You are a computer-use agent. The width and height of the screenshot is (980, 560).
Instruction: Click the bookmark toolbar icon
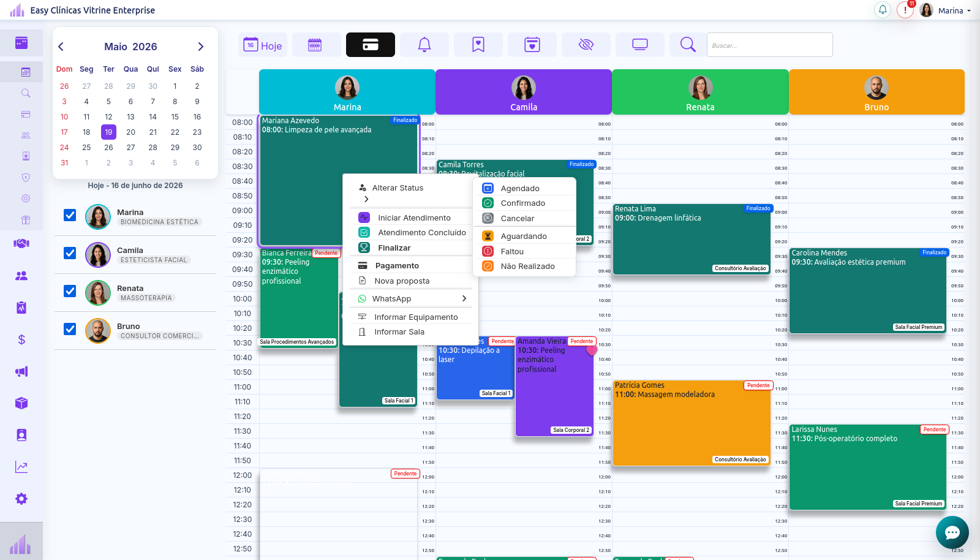478,45
